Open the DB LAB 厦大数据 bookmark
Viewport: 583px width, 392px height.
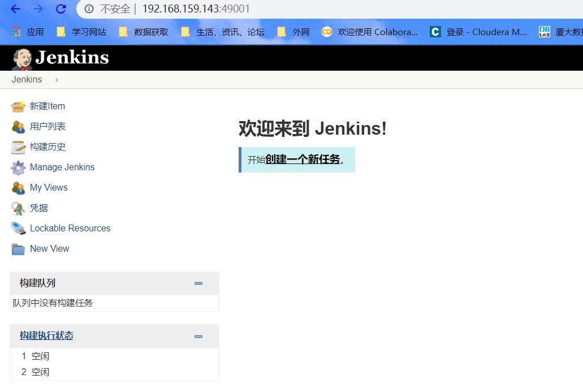(561, 32)
